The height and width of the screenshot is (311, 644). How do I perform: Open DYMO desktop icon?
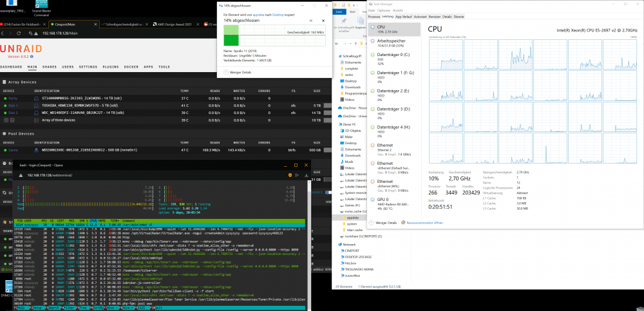tap(8, 287)
